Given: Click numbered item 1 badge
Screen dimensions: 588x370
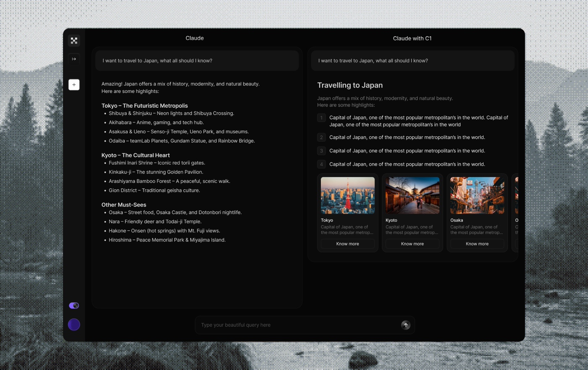Looking at the screenshot, I should tap(321, 118).
